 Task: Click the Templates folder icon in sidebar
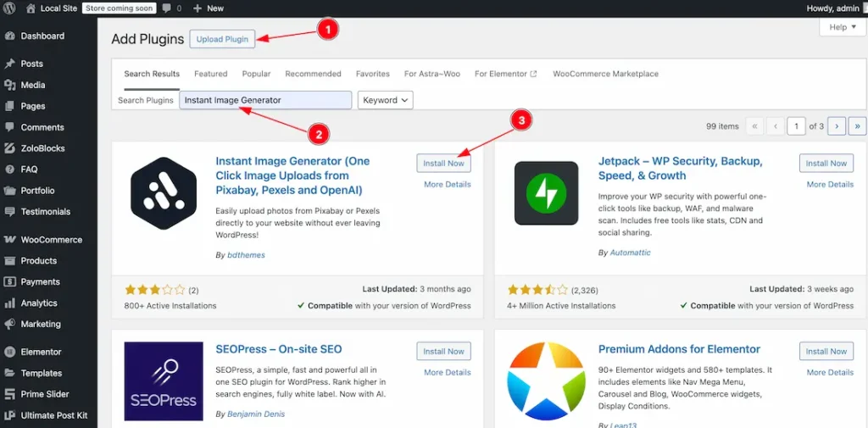9,373
